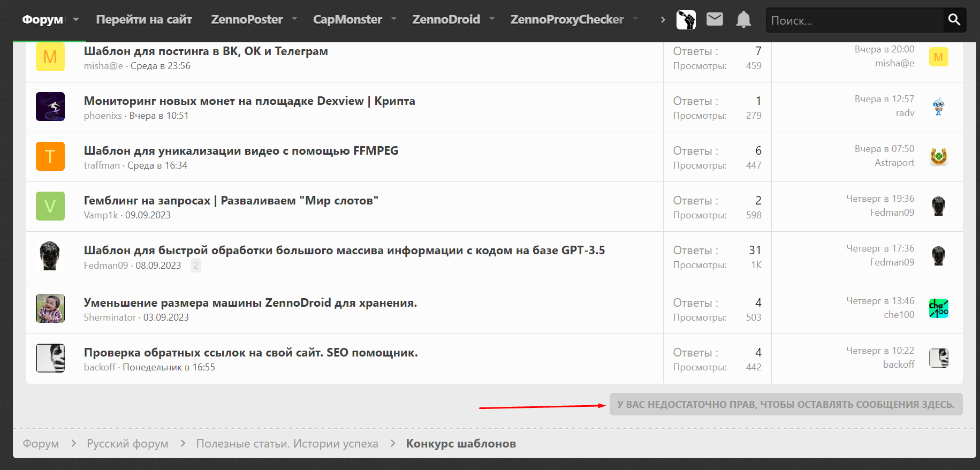Open latest post Вчера в 20:00

click(x=884, y=49)
